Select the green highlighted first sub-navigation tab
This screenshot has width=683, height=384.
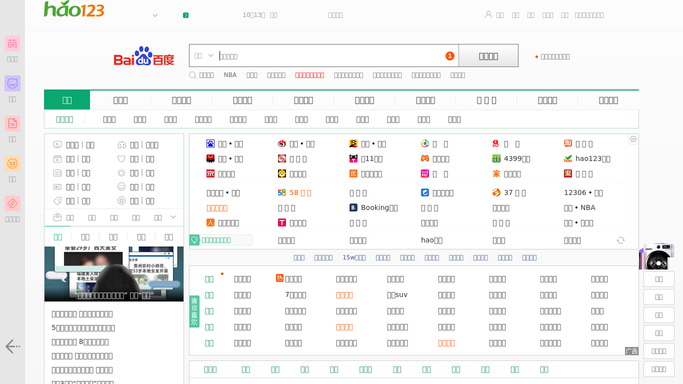(64, 119)
